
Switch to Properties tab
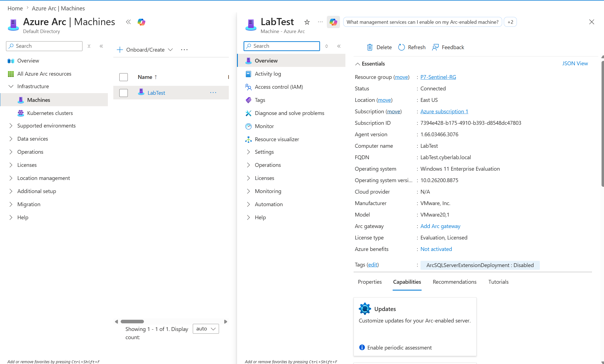(x=370, y=282)
